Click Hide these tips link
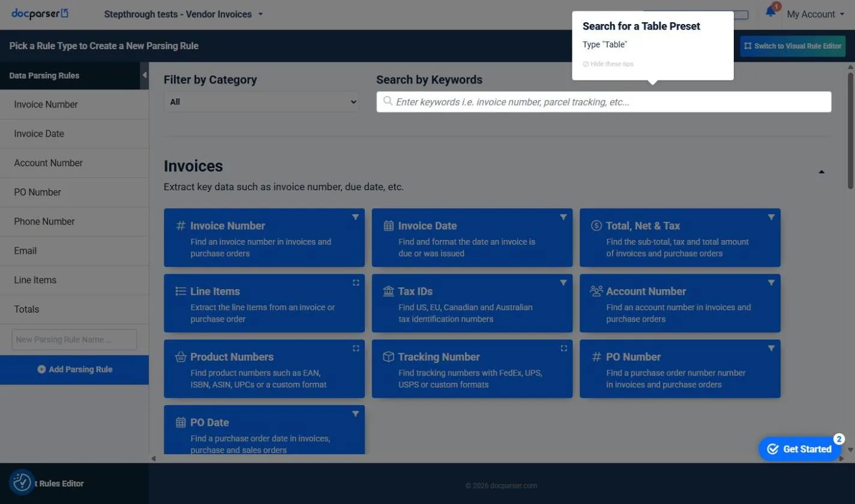 click(x=608, y=64)
